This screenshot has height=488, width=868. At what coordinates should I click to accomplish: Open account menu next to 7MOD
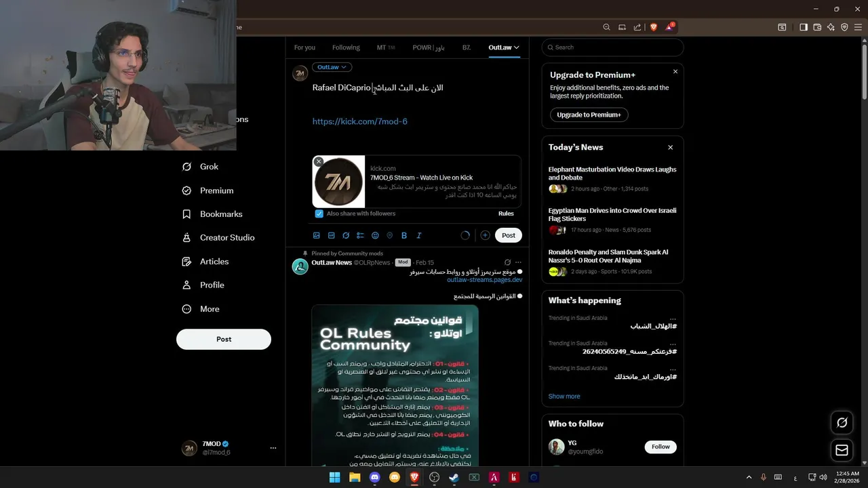(273, 448)
